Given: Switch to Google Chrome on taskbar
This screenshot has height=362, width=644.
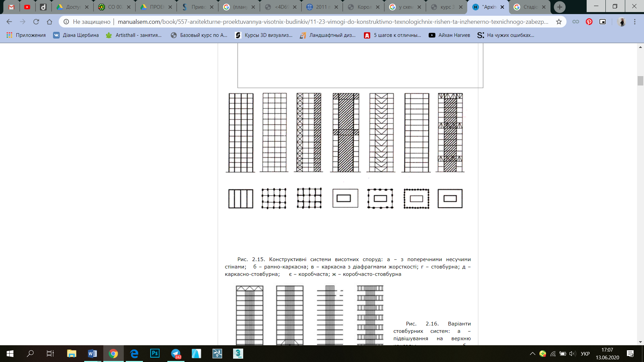Looking at the screenshot, I should pyautogui.click(x=113, y=354).
